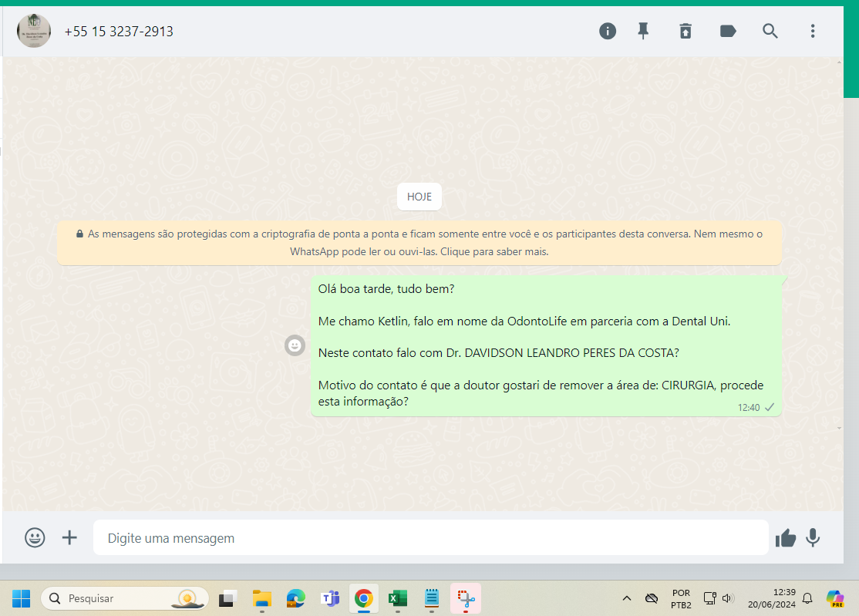859x616 pixels.
Task: Open attachments with the plus icon
Action: click(x=69, y=537)
